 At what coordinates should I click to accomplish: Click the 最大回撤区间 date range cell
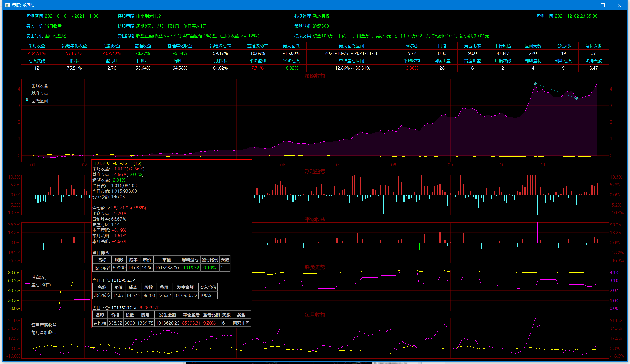[351, 53]
